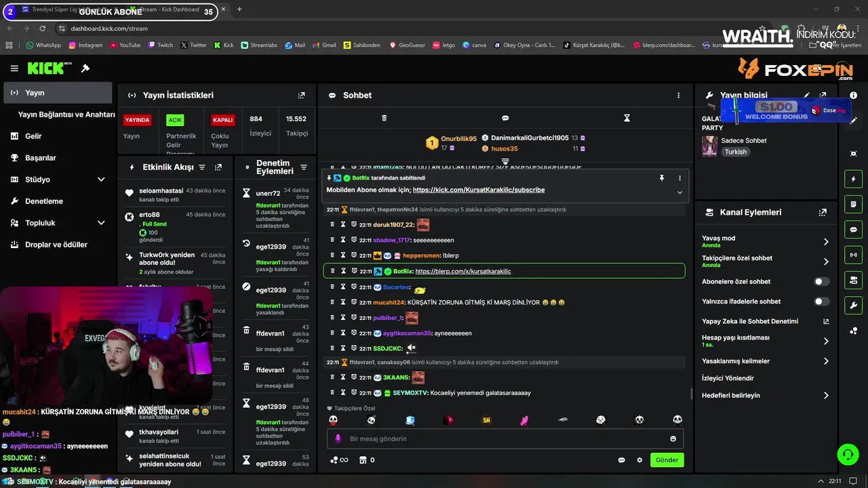Pop out the Yayın İstatistikleri panel

point(302,96)
